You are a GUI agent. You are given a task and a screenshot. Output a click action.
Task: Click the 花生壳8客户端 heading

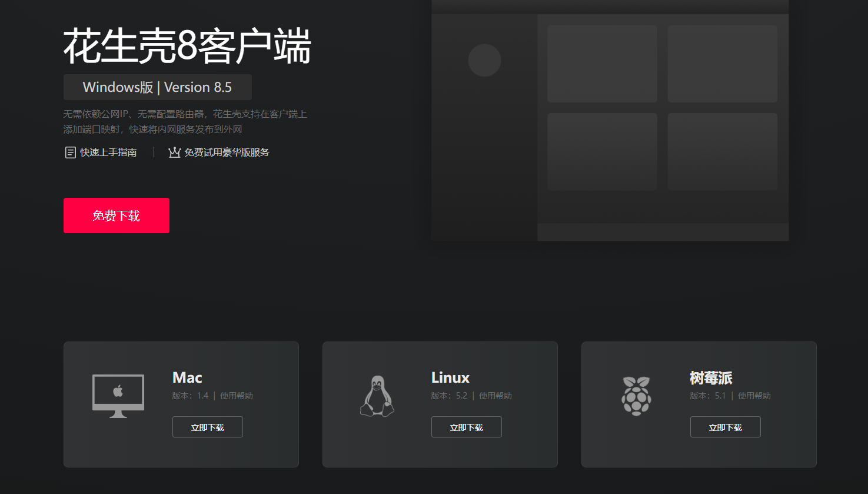point(187,46)
